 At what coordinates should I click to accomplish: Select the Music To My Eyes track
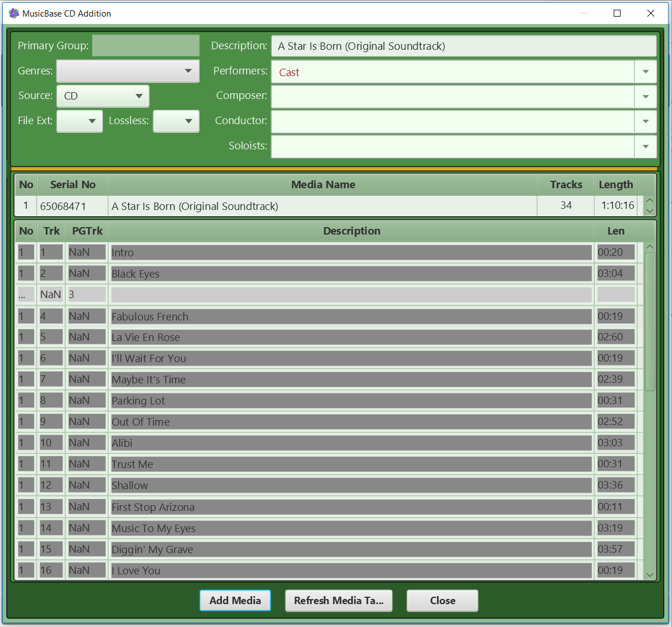(x=351, y=528)
